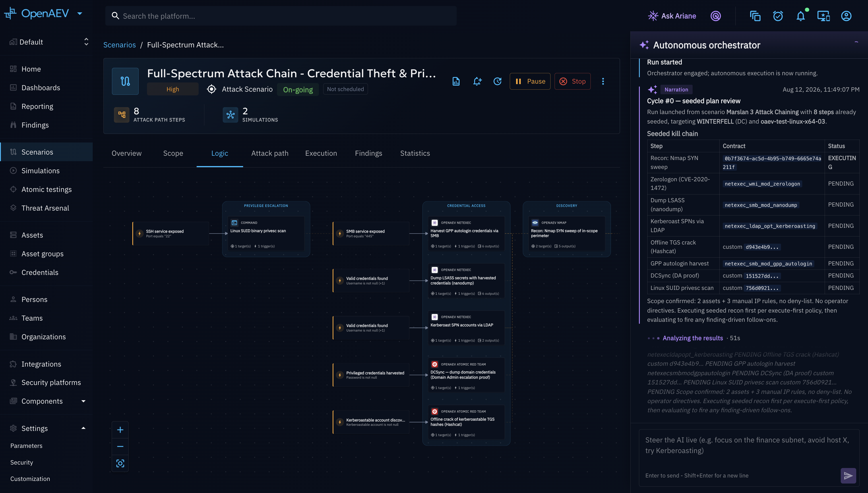This screenshot has width=868, height=493.
Task: Select Harvest GPP autologin credentials node
Action: (x=466, y=233)
